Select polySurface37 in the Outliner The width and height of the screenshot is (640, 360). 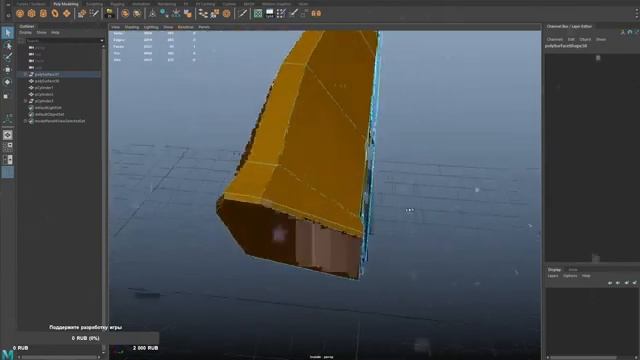pos(47,75)
